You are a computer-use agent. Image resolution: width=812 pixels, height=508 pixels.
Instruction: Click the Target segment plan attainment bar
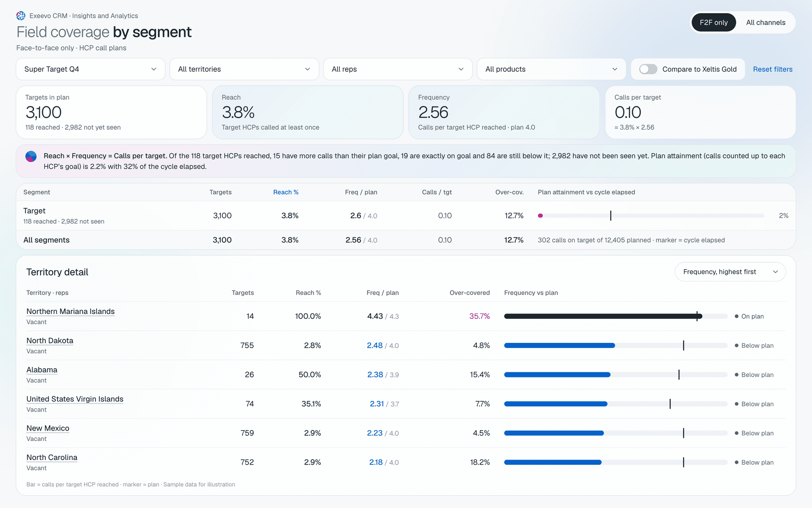pos(651,216)
